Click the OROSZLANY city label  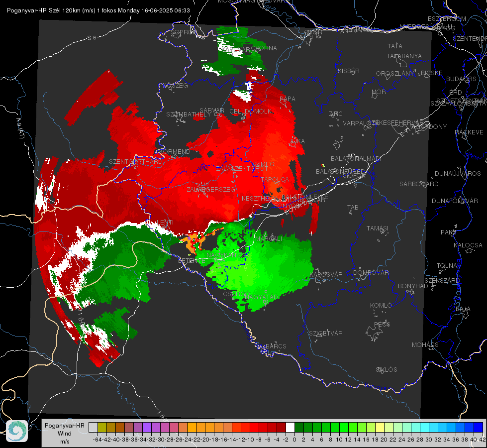[395, 73]
